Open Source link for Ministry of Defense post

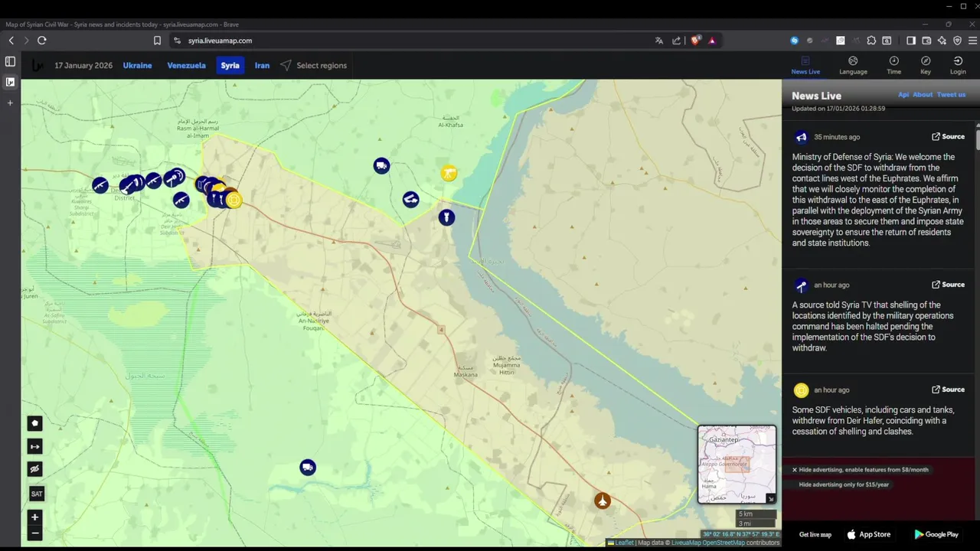click(x=948, y=136)
